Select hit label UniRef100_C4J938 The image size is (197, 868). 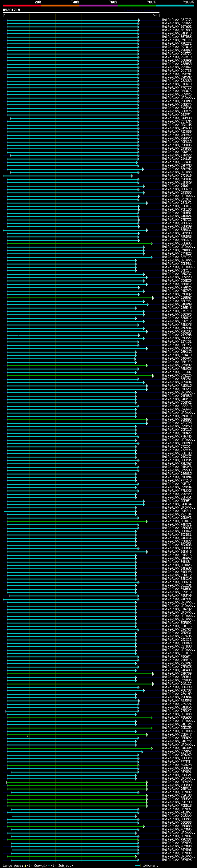[177, 118]
